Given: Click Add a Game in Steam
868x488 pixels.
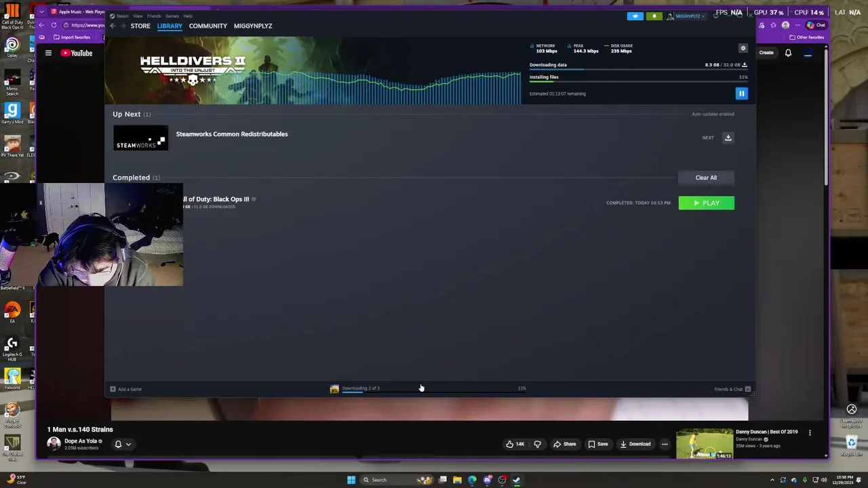Looking at the screenshot, I should point(126,389).
